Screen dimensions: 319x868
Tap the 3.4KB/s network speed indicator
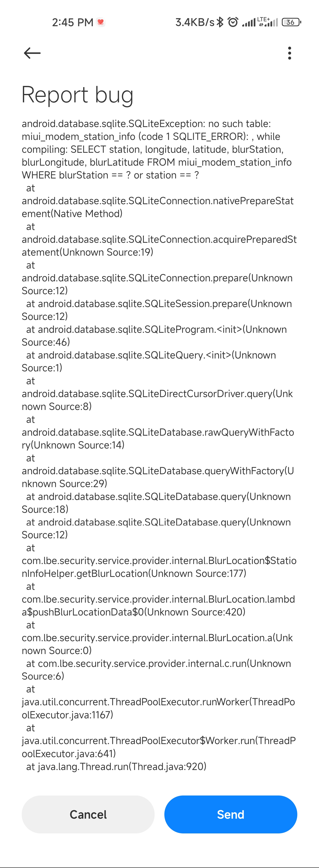pyautogui.click(x=195, y=22)
